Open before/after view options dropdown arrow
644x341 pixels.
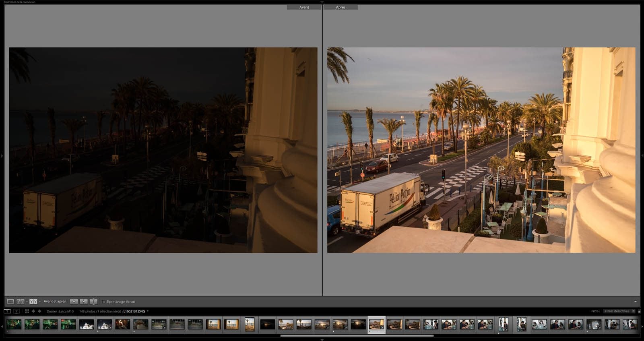coord(39,302)
